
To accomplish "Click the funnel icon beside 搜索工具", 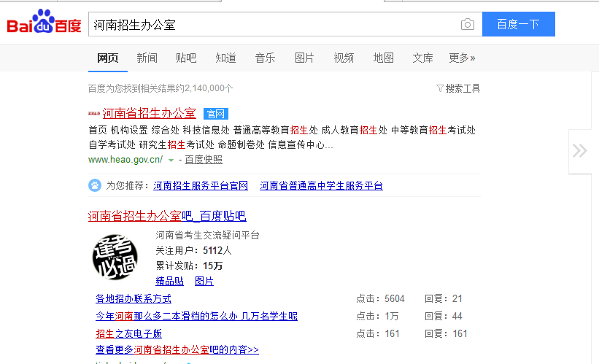I will pyautogui.click(x=440, y=88).
